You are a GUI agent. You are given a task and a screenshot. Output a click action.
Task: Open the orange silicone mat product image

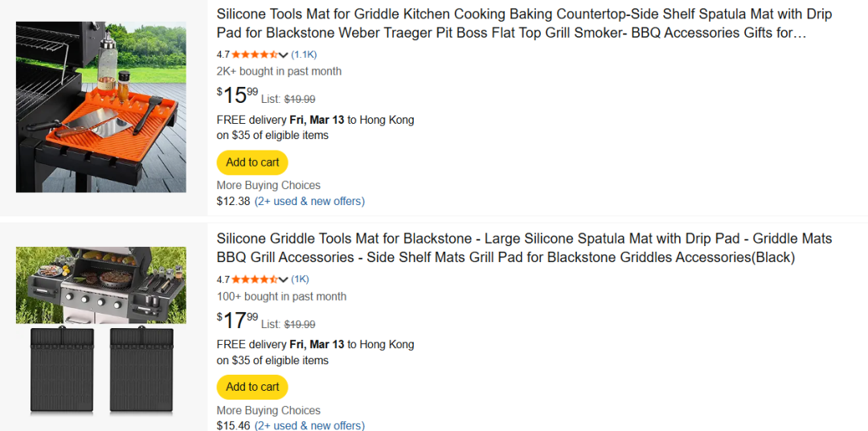click(100, 107)
